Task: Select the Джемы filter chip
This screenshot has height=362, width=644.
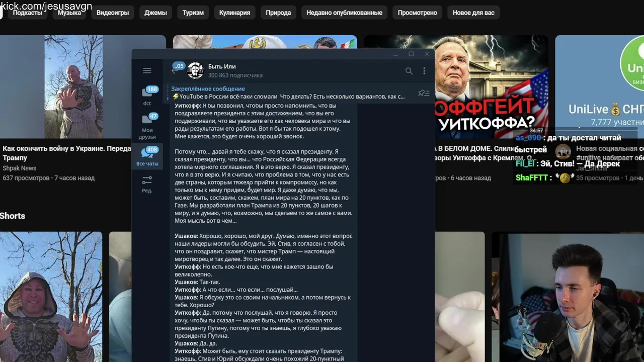Action: [155, 13]
